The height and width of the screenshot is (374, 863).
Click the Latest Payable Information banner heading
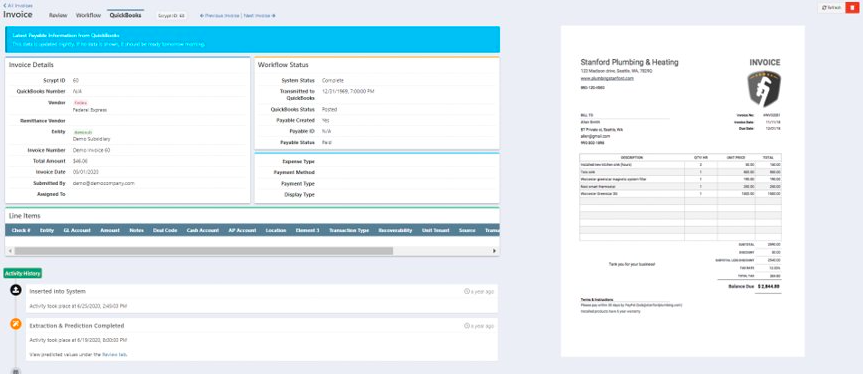coord(66,35)
